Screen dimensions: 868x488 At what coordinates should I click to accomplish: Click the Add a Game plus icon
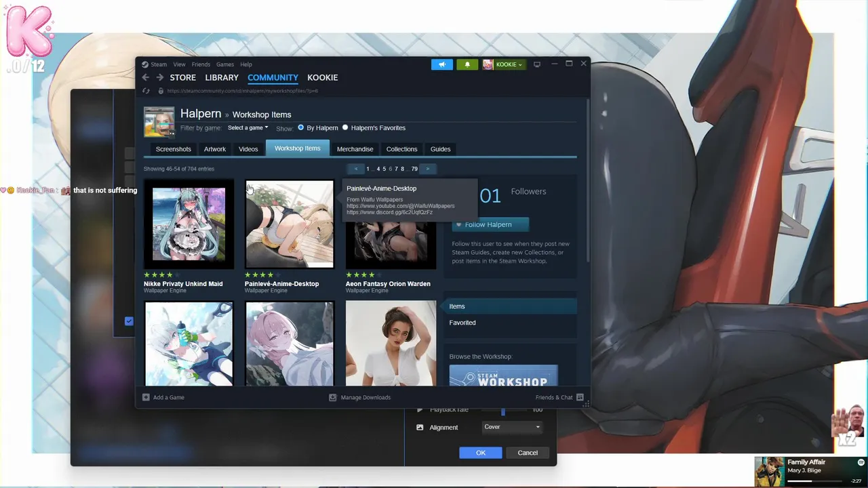pyautogui.click(x=146, y=397)
